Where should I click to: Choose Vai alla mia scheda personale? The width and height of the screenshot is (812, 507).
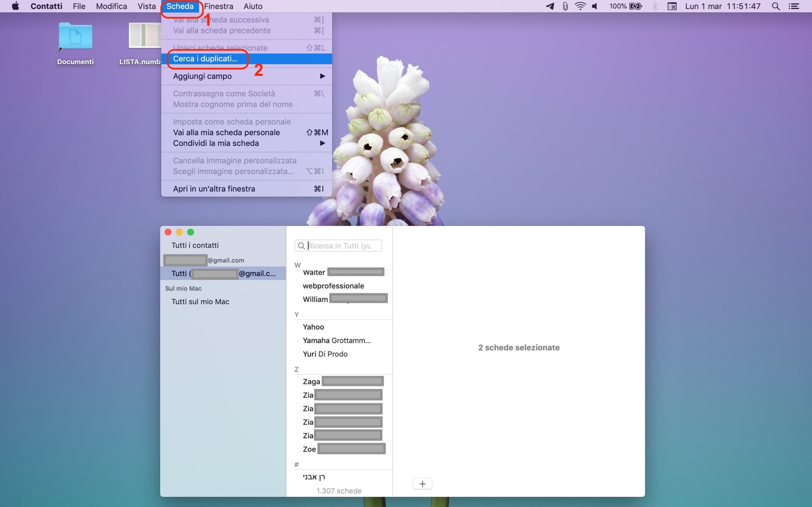tap(226, 132)
